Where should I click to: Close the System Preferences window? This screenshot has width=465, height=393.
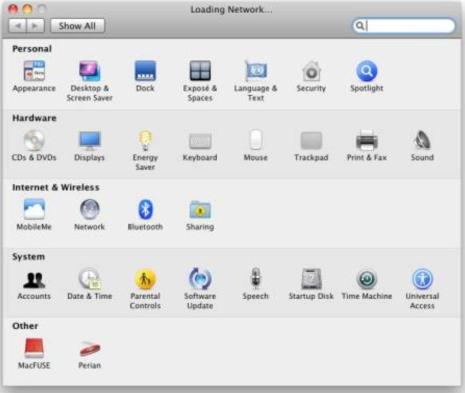(13, 9)
